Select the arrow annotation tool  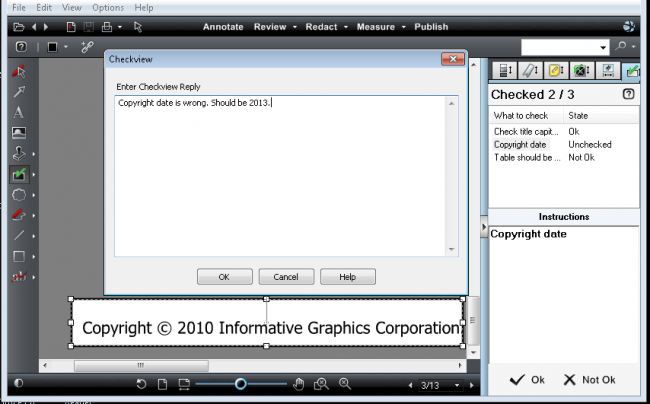[x=19, y=92]
